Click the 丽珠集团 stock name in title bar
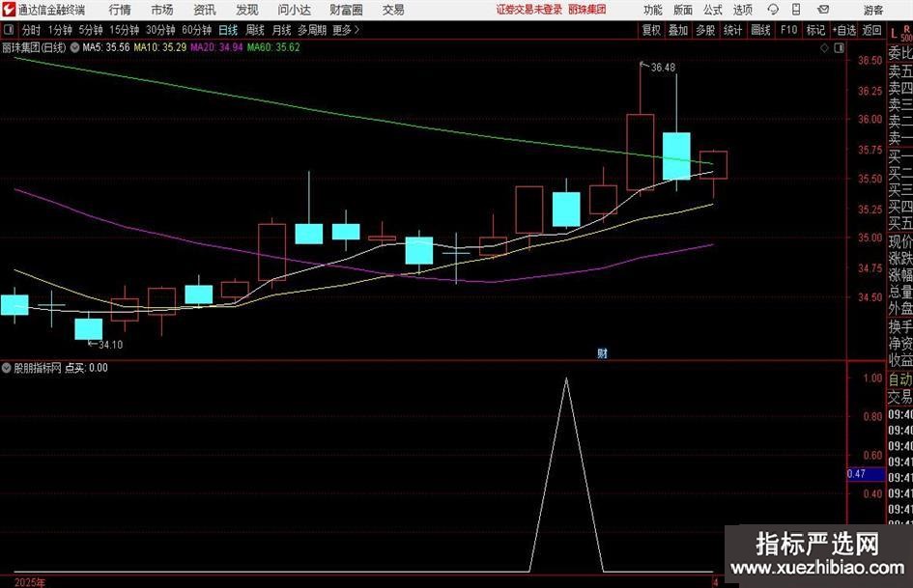 coord(587,10)
